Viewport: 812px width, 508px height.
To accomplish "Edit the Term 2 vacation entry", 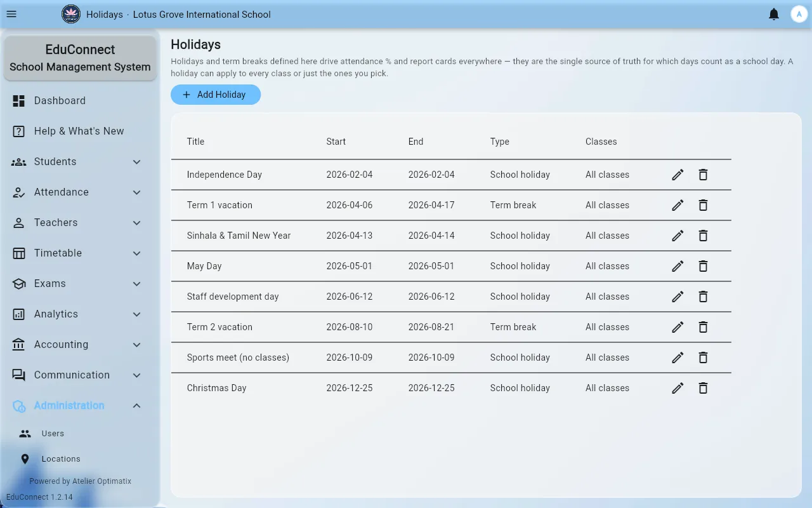I will pyautogui.click(x=678, y=327).
